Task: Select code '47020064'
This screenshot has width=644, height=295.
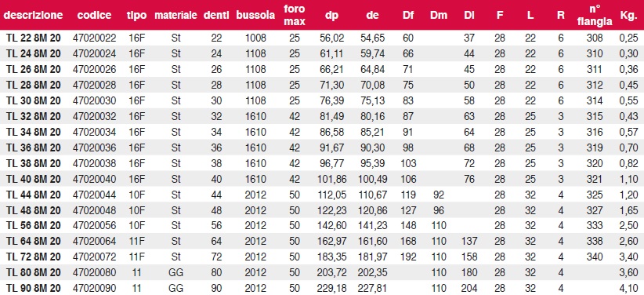Action: click(95, 241)
